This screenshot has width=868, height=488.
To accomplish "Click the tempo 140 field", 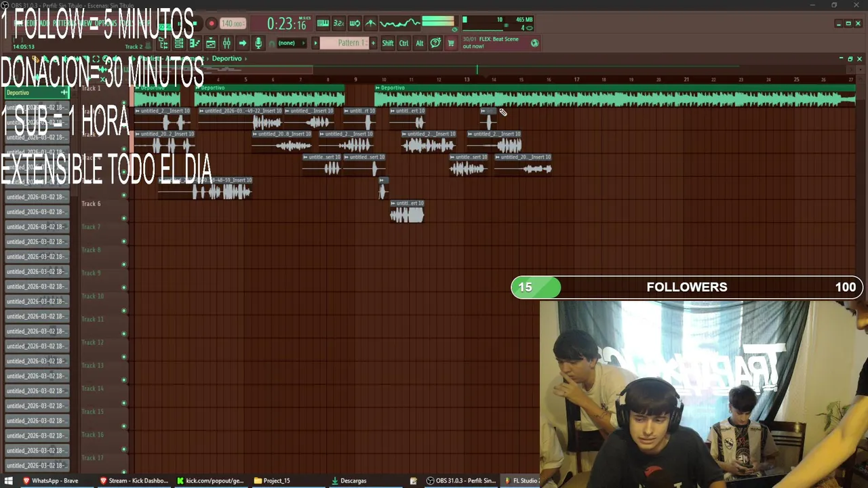I will pos(233,24).
